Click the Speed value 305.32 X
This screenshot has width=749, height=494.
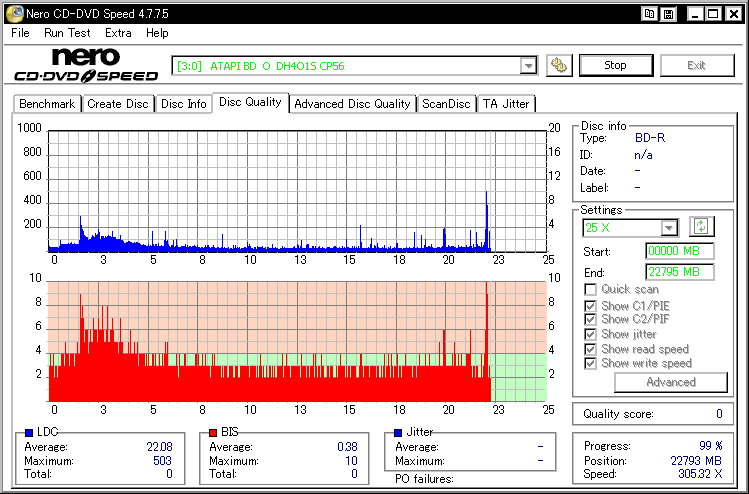pos(700,474)
